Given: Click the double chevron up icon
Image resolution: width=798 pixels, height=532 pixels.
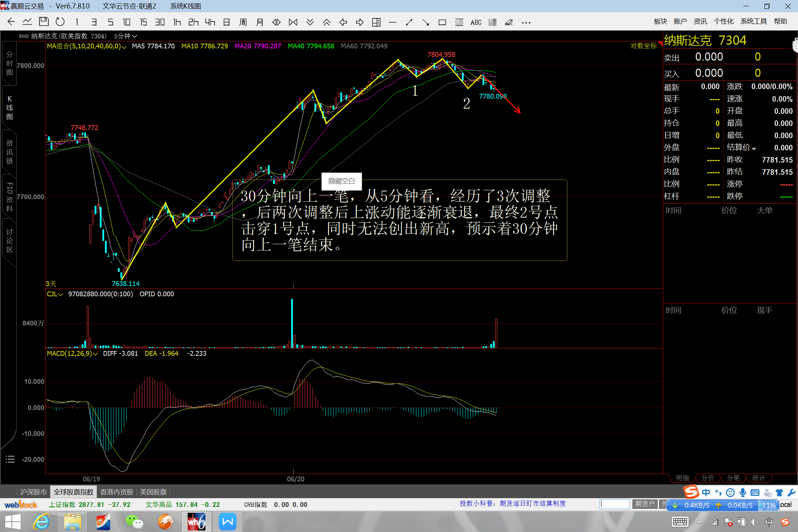Looking at the screenshot, I should [x=327, y=22].
